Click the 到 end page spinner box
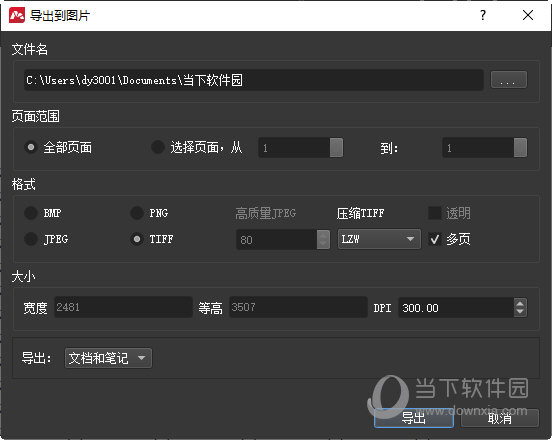This screenshot has height=440, width=552. (484, 147)
